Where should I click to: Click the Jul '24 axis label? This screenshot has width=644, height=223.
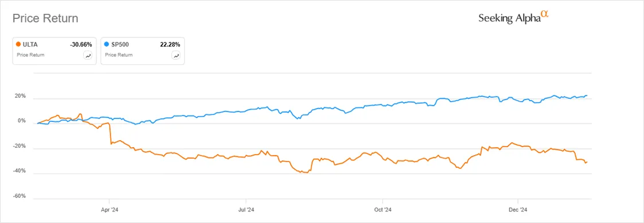[x=245, y=209]
